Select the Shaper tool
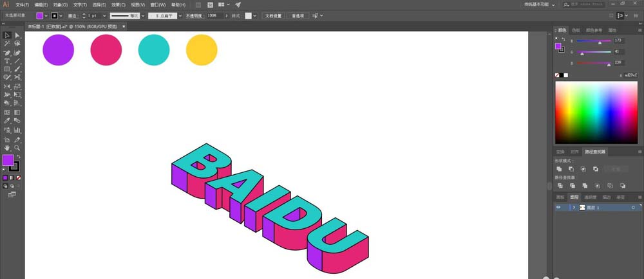Image resolution: width=644 pixels, height=279 pixels. 7,77
